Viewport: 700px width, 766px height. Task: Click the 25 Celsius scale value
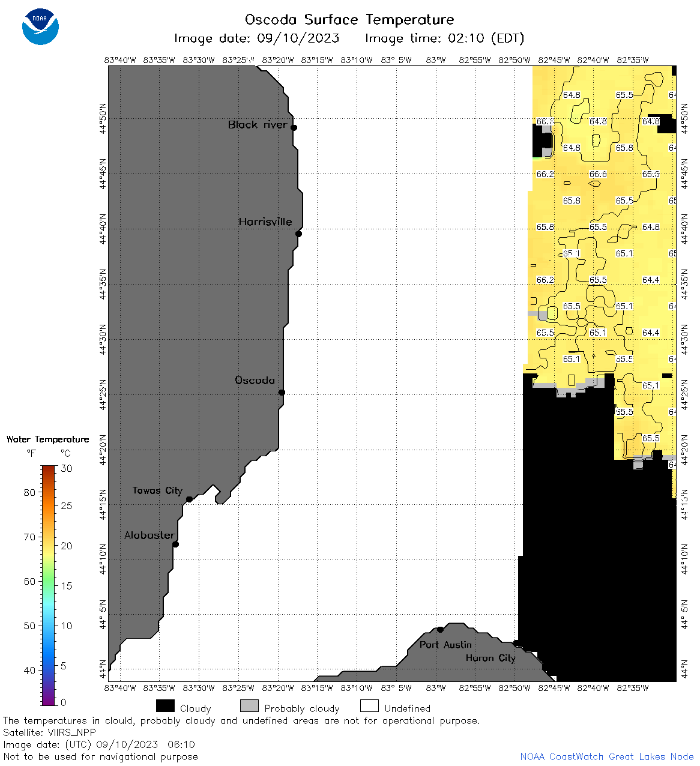click(x=67, y=505)
